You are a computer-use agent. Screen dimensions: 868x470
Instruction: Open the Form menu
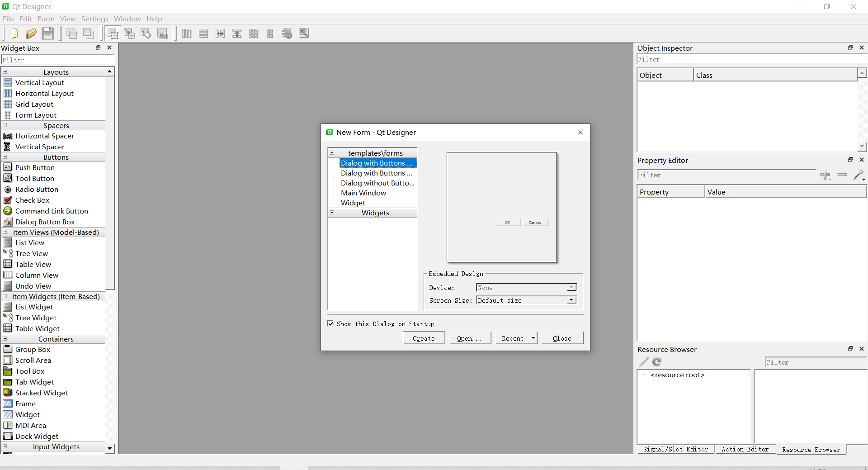[x=46, y=19]
